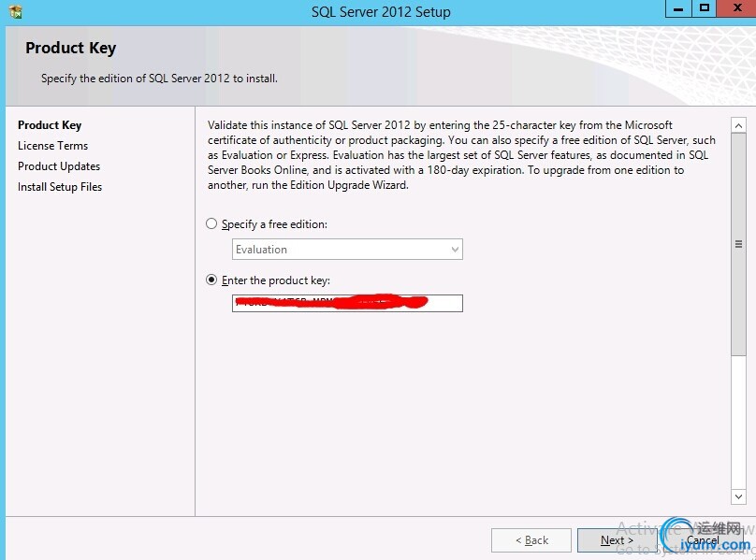Select the 'Specify a free edition' radio button
The height and width of the screenshot is (560, 756).
[211, 223]
